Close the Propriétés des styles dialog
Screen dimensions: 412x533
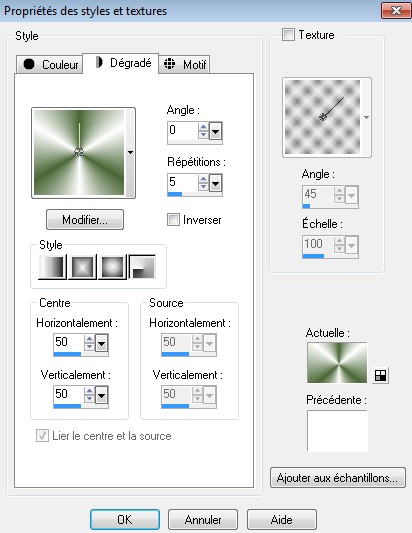[396, 11]
